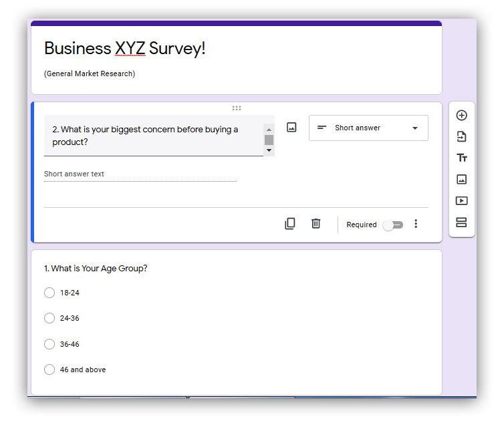Delete question with the trash icon
Screen dimensions: 504x427
316,224
